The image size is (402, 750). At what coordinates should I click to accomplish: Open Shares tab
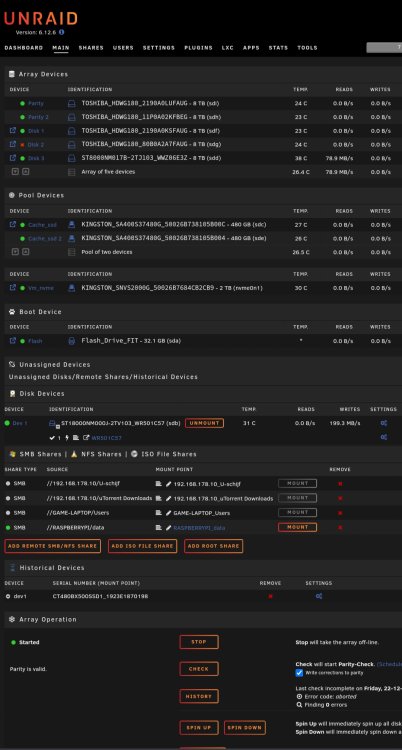[x=91, y=48]
